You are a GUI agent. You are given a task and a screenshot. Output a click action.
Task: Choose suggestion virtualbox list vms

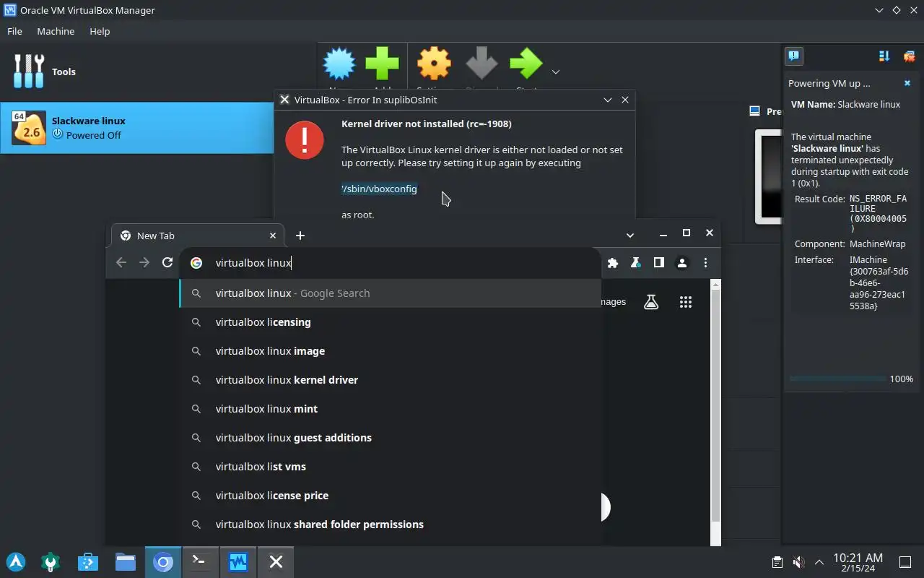390,467
